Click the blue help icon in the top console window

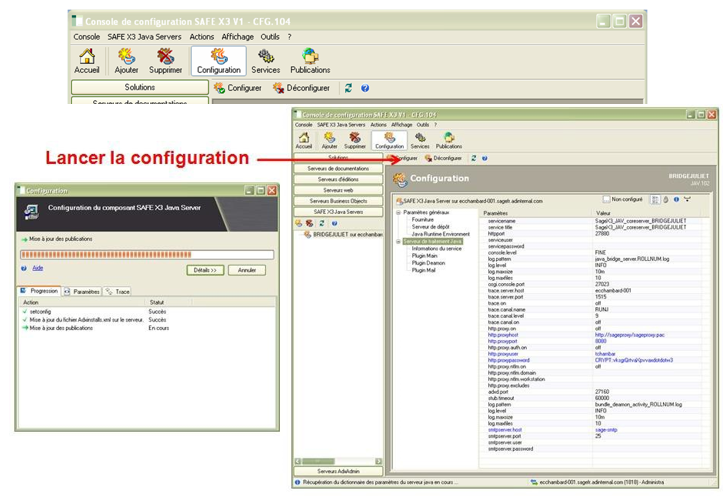tap(365, 88)
